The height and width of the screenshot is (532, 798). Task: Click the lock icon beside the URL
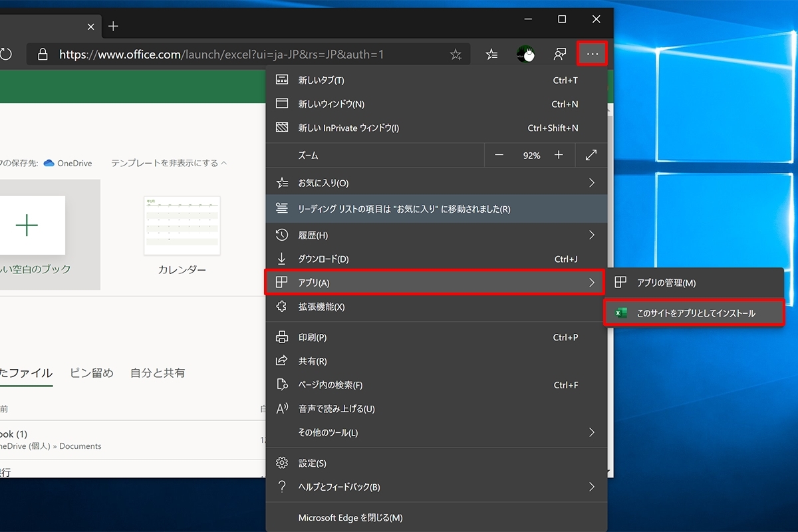(x=43, y=55)
